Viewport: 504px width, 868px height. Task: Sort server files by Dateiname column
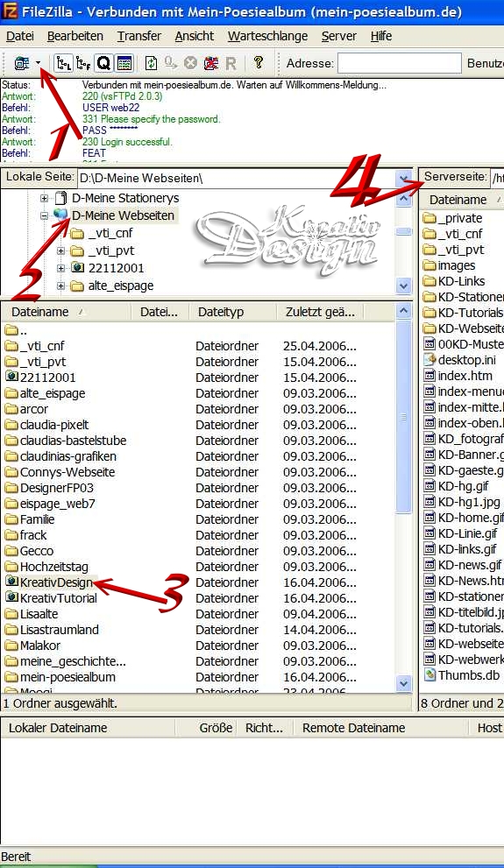pyautogui.click(x=461, y=200)
